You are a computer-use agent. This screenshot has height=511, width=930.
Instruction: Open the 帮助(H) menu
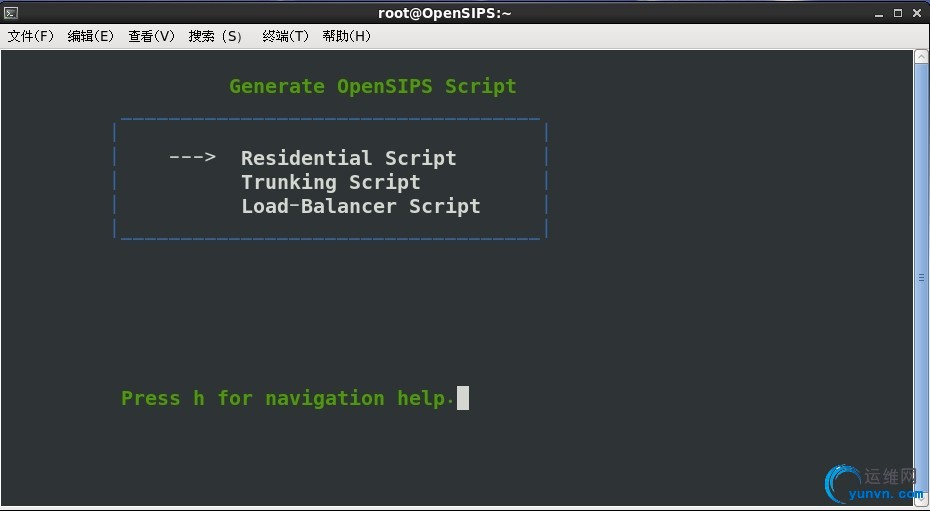[x=347, y=36]
